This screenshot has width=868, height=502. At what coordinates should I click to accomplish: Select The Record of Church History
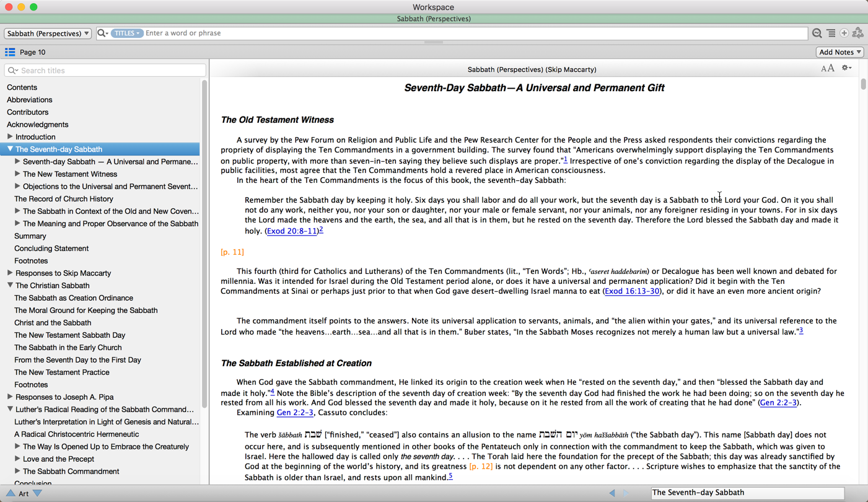pos(64,199)
